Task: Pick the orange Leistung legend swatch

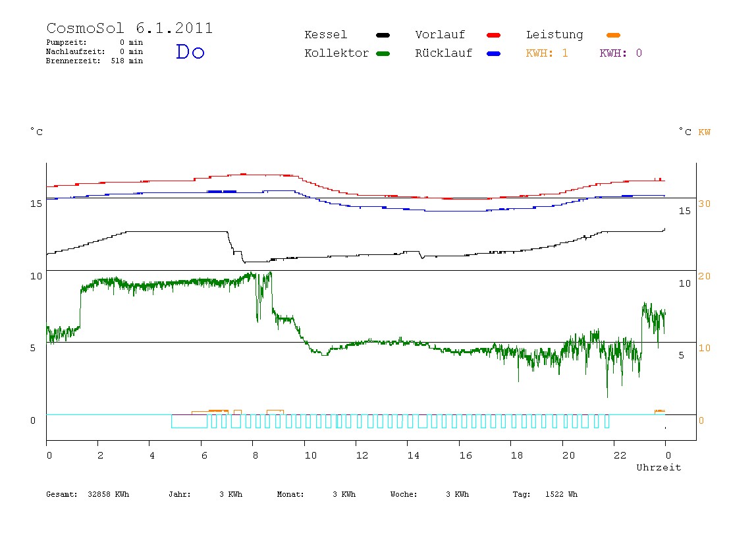Action: 613,35
